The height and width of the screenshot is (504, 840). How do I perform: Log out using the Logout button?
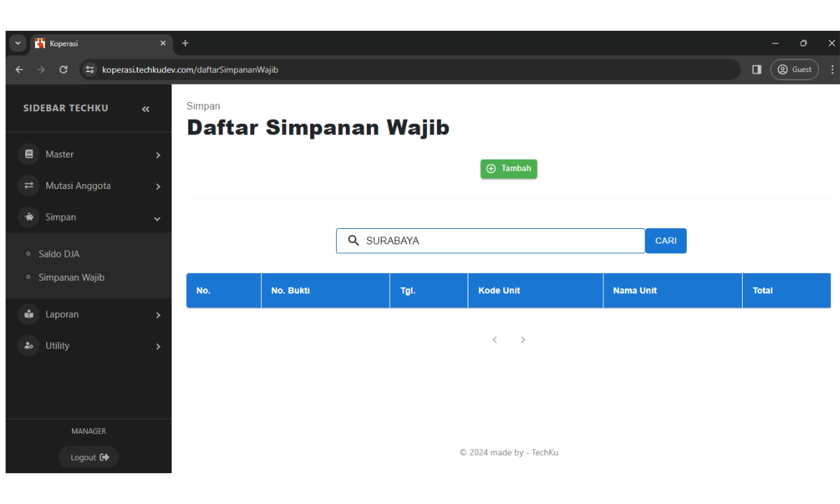89,457
